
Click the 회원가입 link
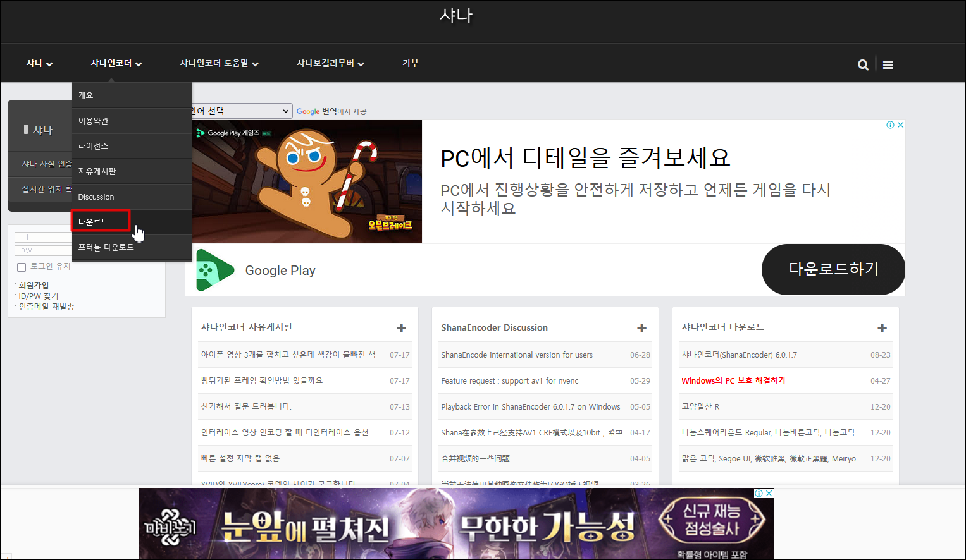[x=34, y=285]
